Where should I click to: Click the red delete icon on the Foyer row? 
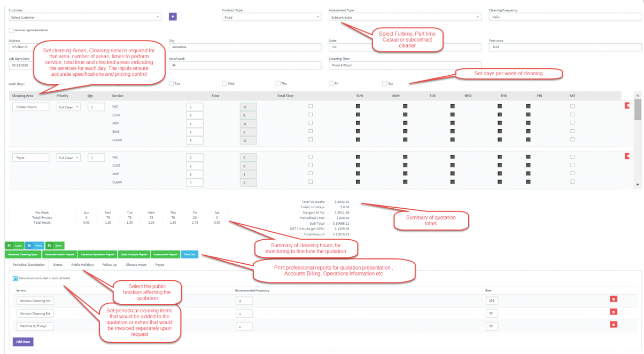tap(626, 155)
